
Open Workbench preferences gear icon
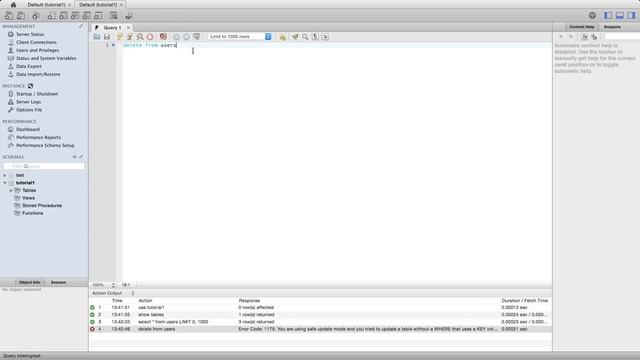[592, 16]
